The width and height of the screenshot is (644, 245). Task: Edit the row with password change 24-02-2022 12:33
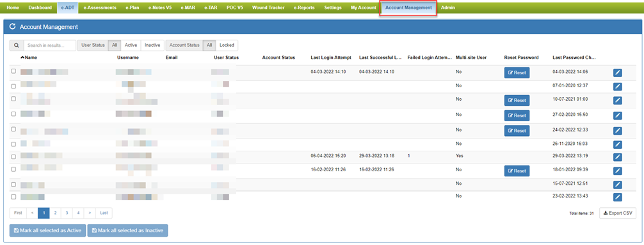(x=618, y=131)
